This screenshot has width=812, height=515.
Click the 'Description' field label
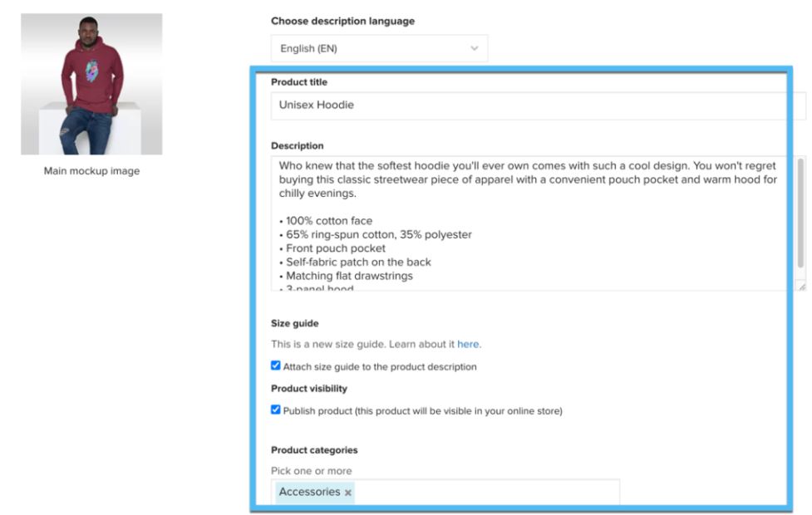click(x=297, y=146)
